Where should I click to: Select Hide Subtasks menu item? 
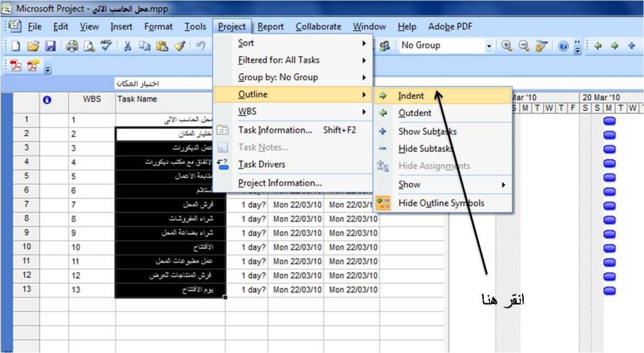[x=443, y=148]
